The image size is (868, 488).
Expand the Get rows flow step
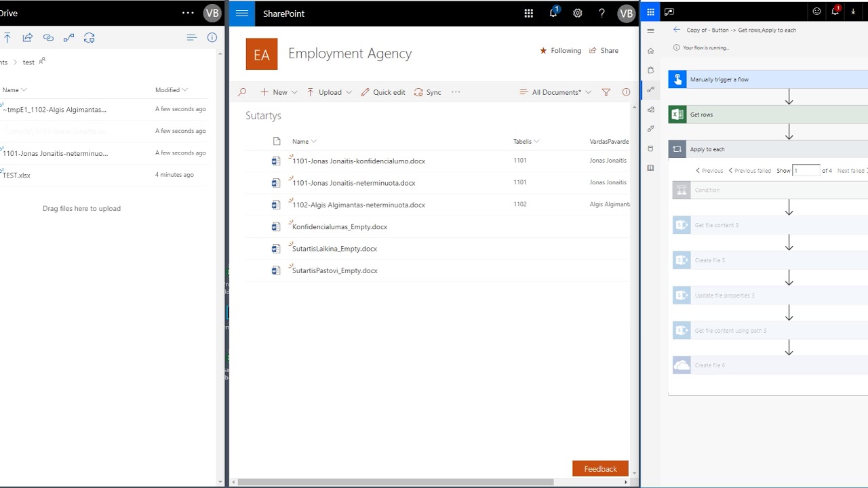[768, 115]
